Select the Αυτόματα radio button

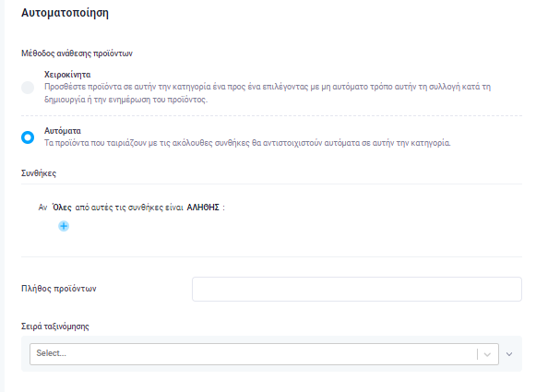point(28,137)
